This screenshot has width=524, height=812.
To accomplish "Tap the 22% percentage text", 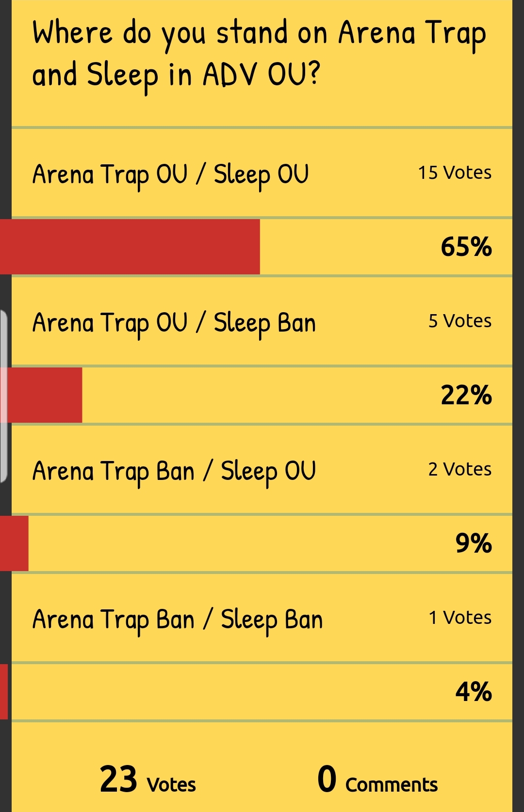I will (x=466, y=395).
